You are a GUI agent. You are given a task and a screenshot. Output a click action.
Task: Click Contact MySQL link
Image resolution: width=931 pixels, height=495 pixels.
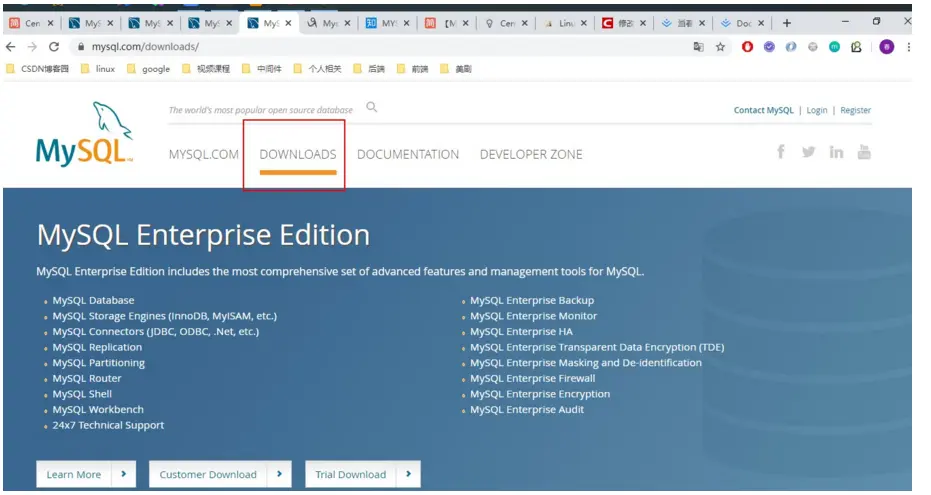point(764,110)
